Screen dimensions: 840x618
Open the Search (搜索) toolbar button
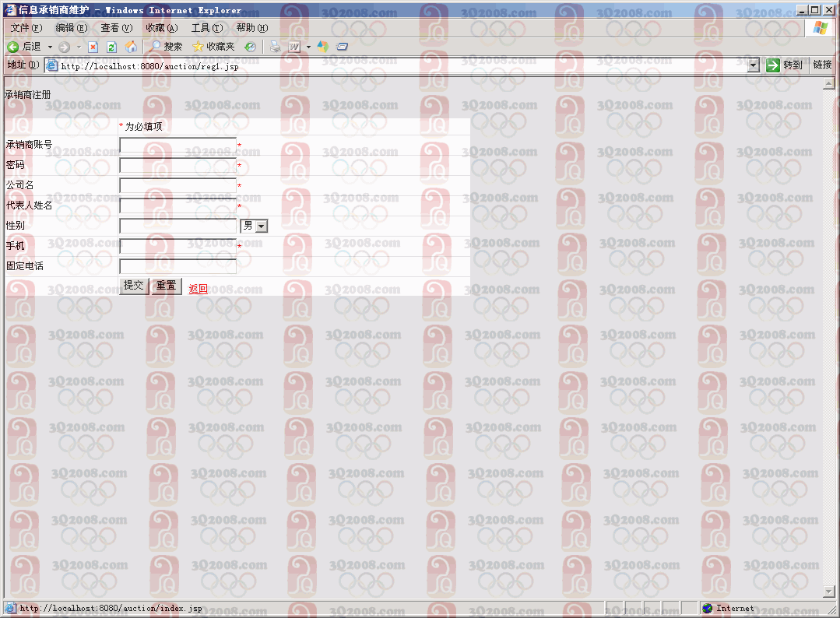point(166,47)
